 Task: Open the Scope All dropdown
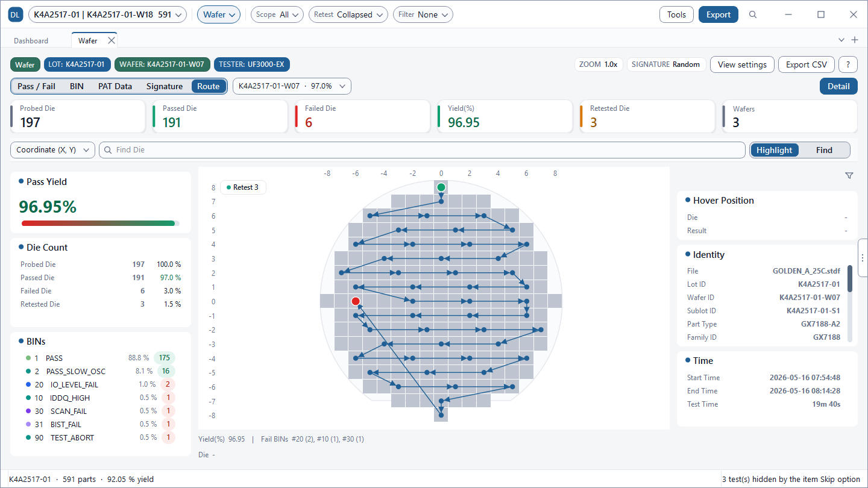pyautogui.click(x=277, y=14)
